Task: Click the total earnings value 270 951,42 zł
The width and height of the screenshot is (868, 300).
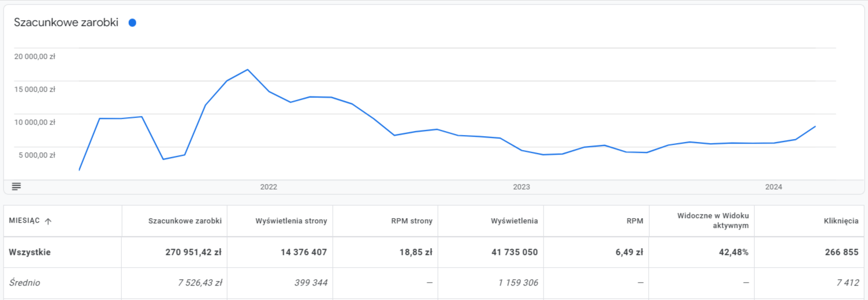Action: (193, 252)
